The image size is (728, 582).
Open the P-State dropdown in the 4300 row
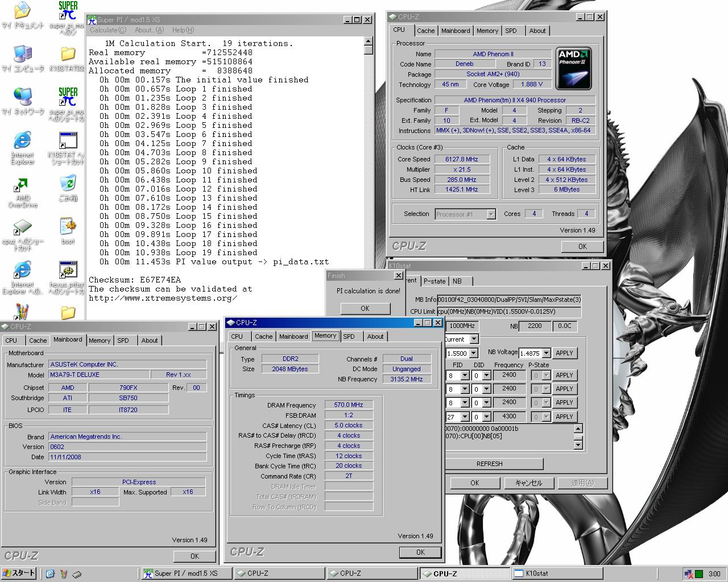pyautogui.click(x=546, y=417)
